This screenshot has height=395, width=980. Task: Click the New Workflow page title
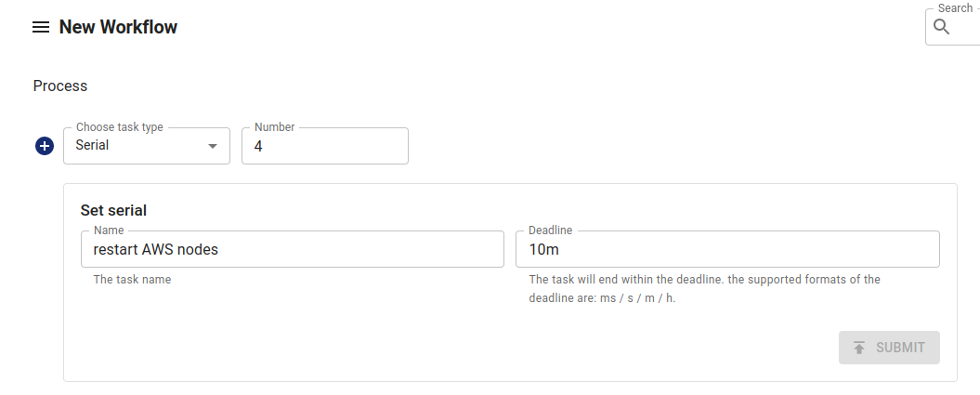tap(118, 27)
